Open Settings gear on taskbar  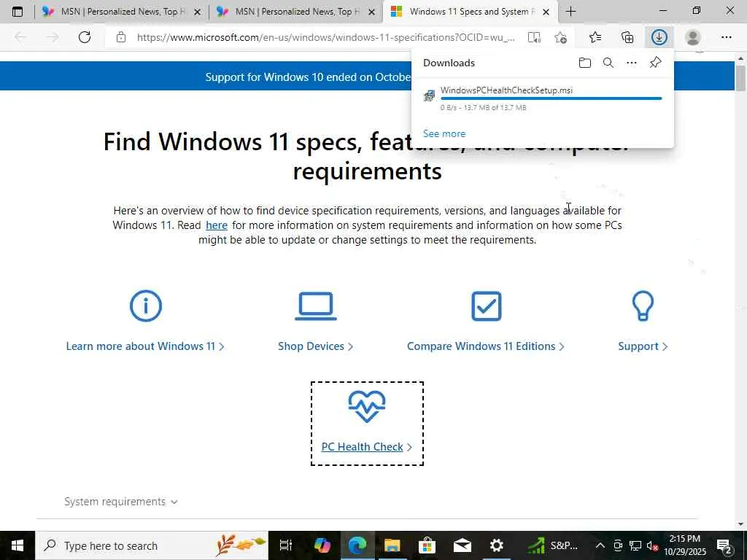coord(496,545)
